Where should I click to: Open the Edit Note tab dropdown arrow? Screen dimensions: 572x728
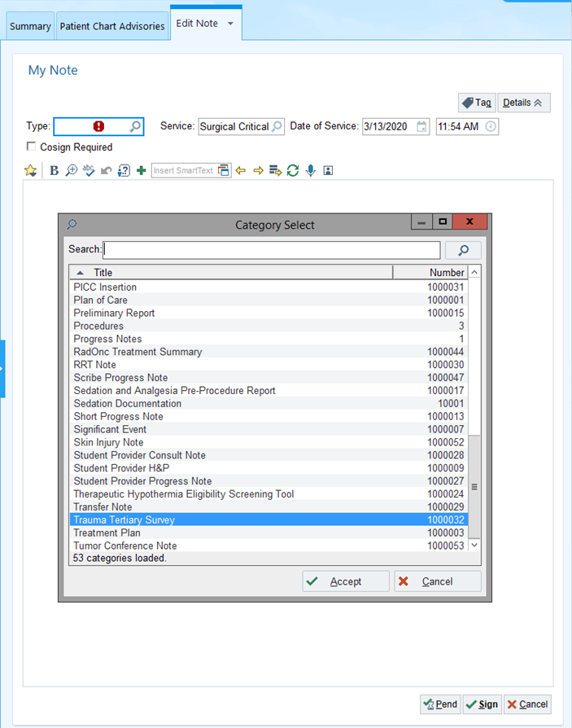230,24
